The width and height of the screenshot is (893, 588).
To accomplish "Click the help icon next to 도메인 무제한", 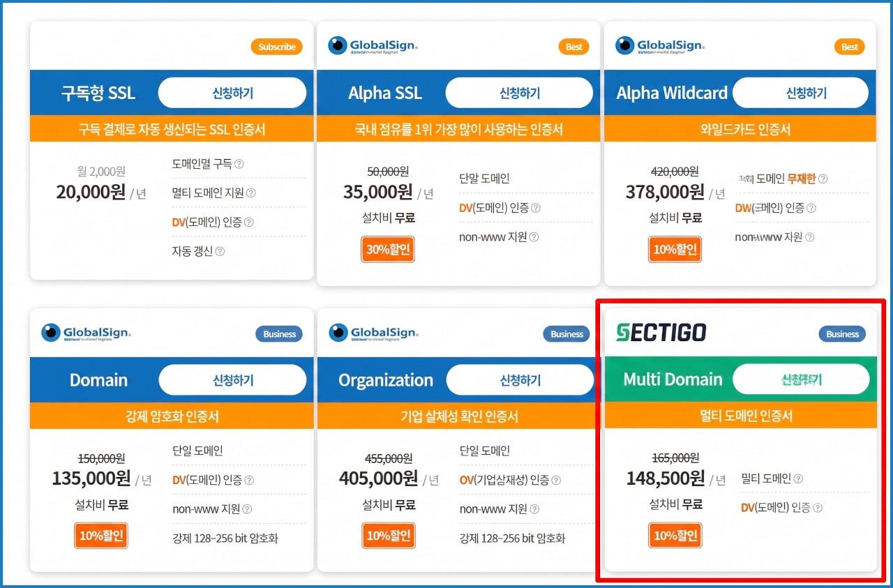I will pos(823,179).
